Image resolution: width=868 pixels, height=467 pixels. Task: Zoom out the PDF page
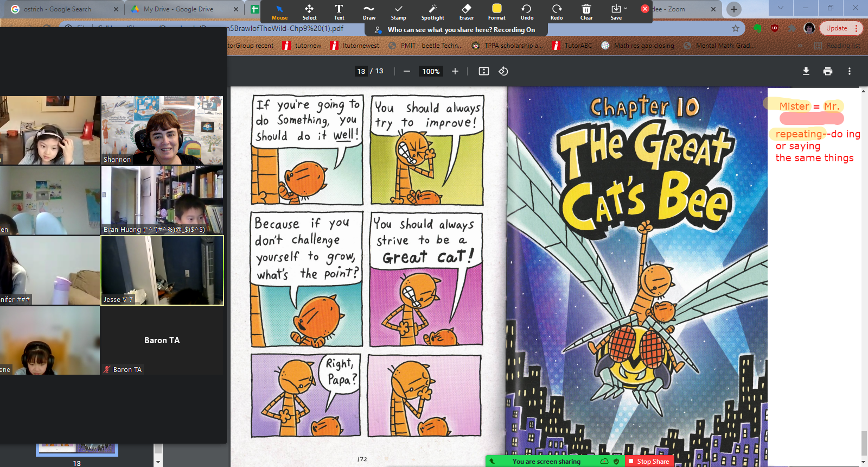tap(406, 71)
